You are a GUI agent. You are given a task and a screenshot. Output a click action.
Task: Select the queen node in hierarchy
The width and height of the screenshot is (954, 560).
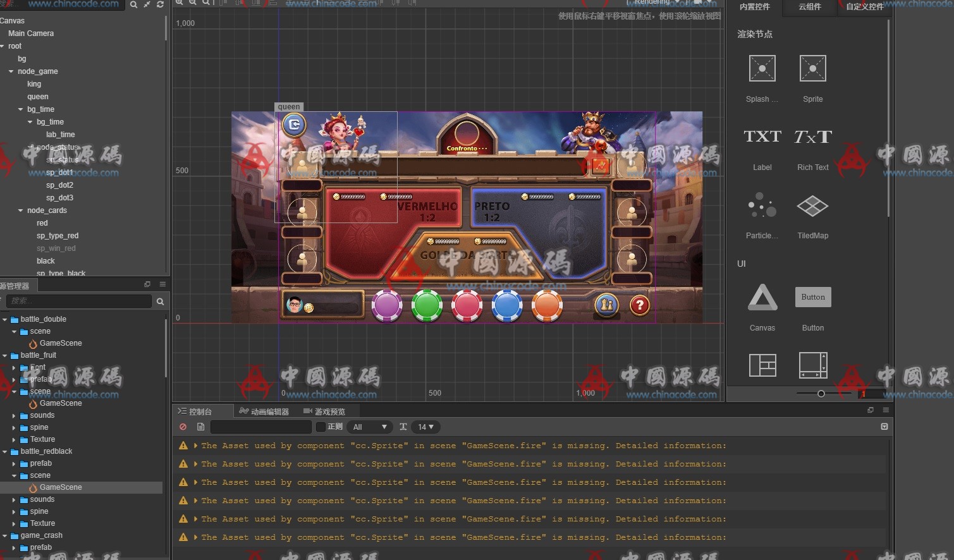click(x=37, y=97)
